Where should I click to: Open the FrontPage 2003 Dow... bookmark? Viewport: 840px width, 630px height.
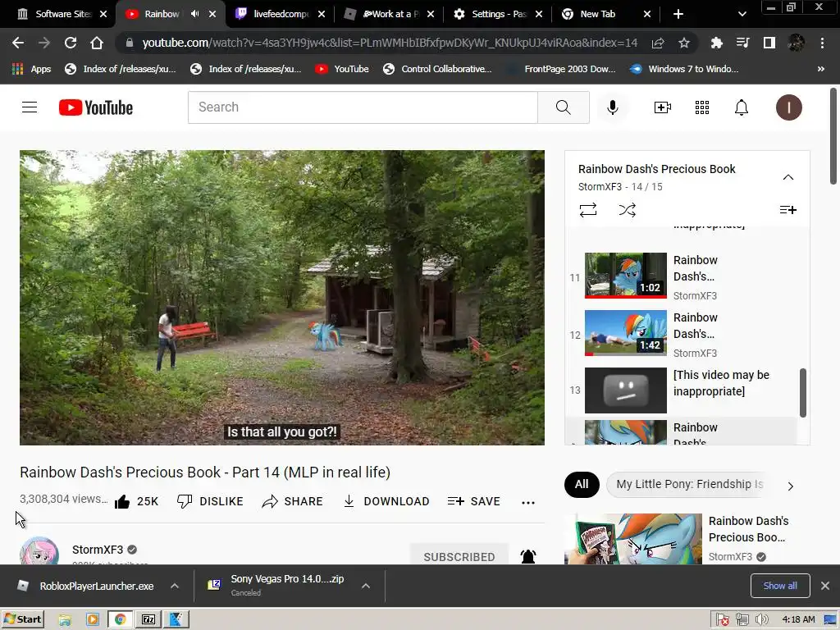click(x=561, y=69)
